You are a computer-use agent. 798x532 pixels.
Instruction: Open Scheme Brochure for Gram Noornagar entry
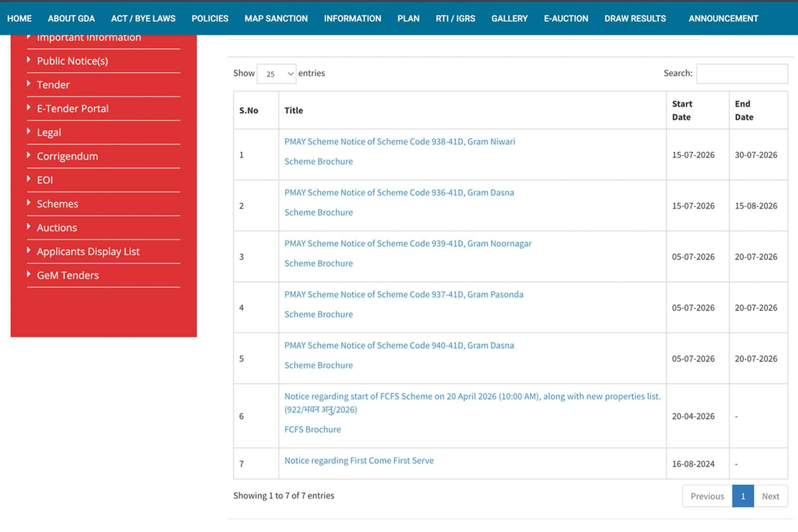(x=318, y=263)
